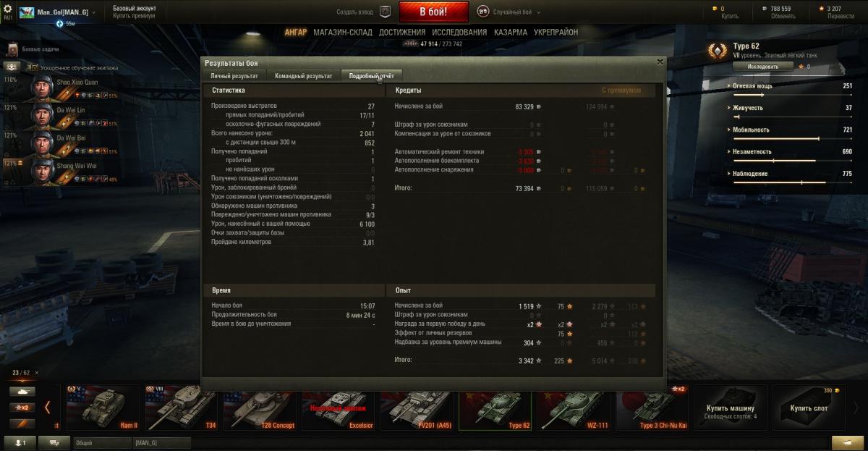Open the Боевые задачи missions icon
This screenshot has height=451, width=868.
tap(12, 49)
